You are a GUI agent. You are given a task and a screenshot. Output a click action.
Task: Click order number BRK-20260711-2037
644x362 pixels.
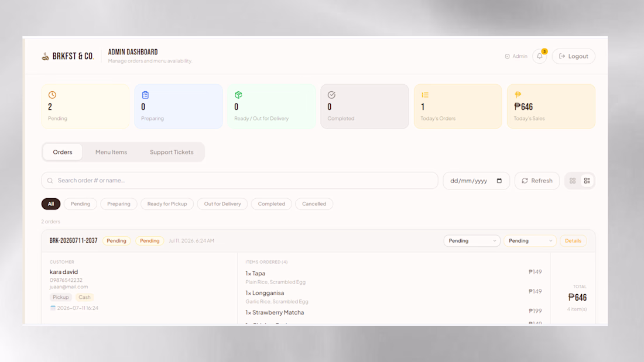(x=74, y=241)
